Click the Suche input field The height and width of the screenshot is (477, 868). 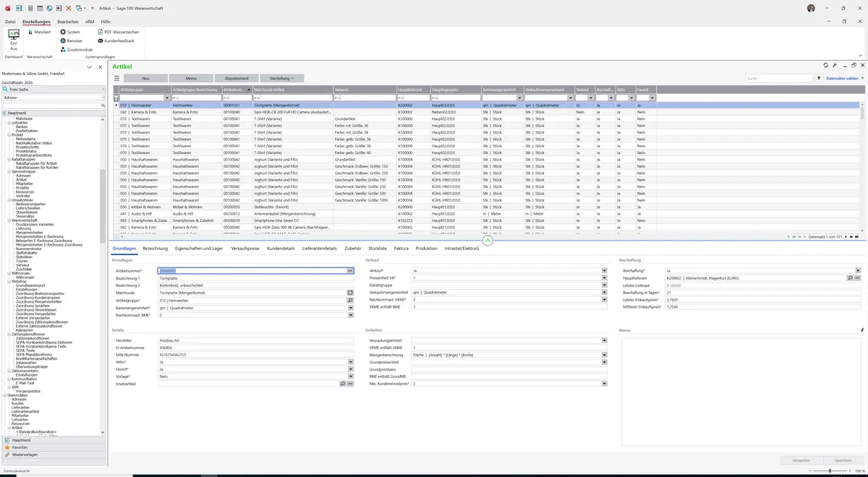(x=779, y=78)
